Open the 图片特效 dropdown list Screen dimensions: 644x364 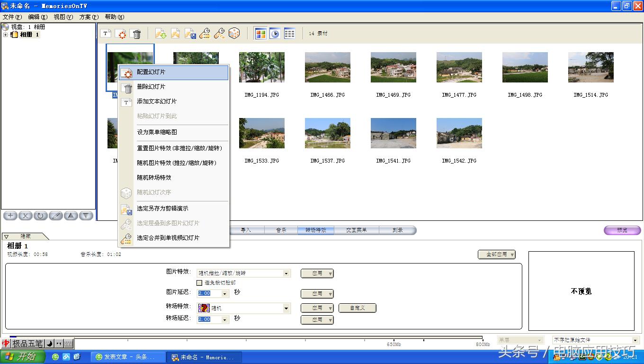[286, 273]
